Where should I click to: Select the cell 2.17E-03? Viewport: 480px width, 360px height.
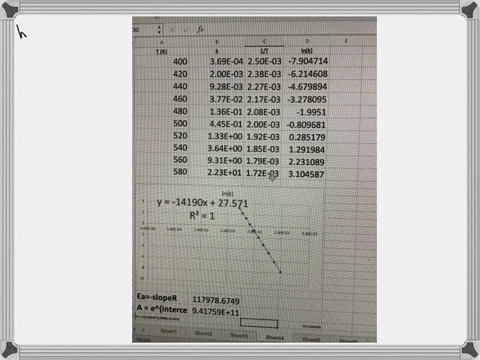(x=264, y=100)
